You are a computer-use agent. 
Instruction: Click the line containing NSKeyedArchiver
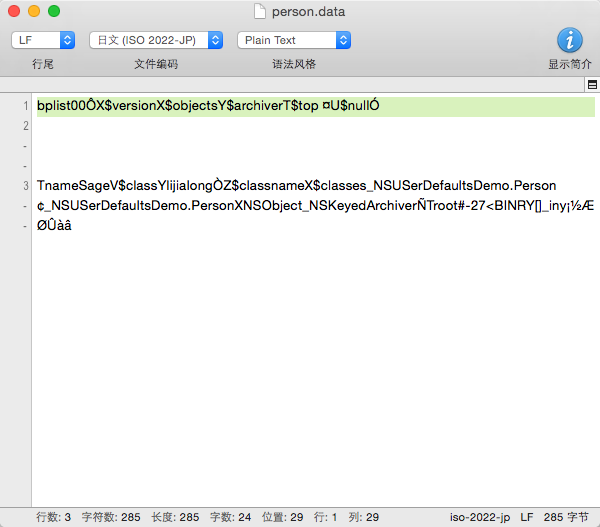(315, 206)
